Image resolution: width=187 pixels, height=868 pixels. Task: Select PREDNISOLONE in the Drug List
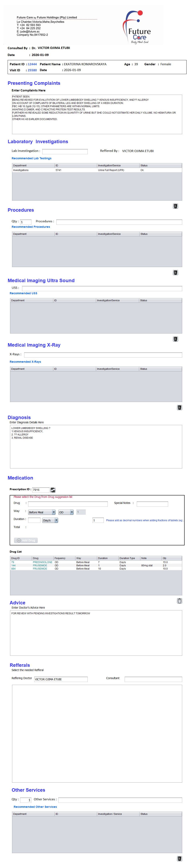[42, 562]
